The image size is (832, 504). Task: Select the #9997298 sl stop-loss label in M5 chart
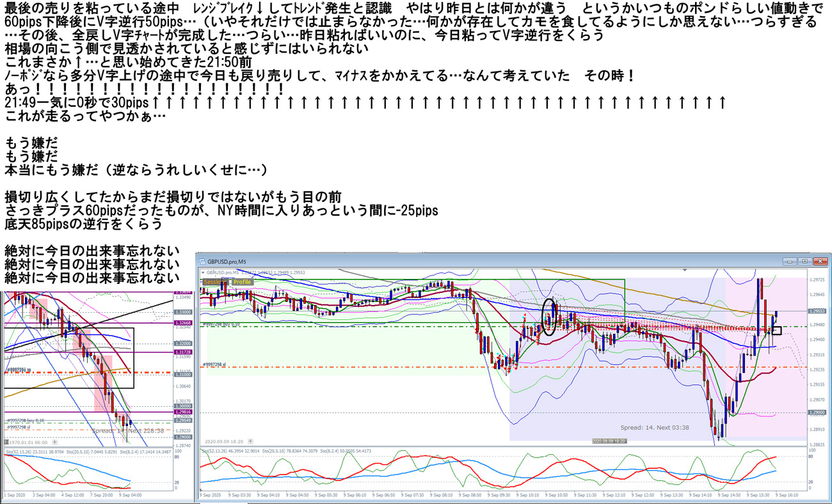pos(215,365)
